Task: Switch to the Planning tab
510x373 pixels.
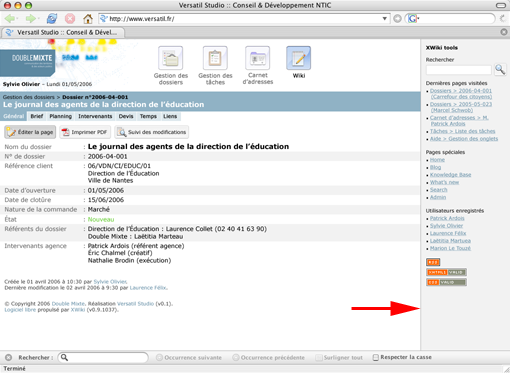Action: (x=60, y=116)
